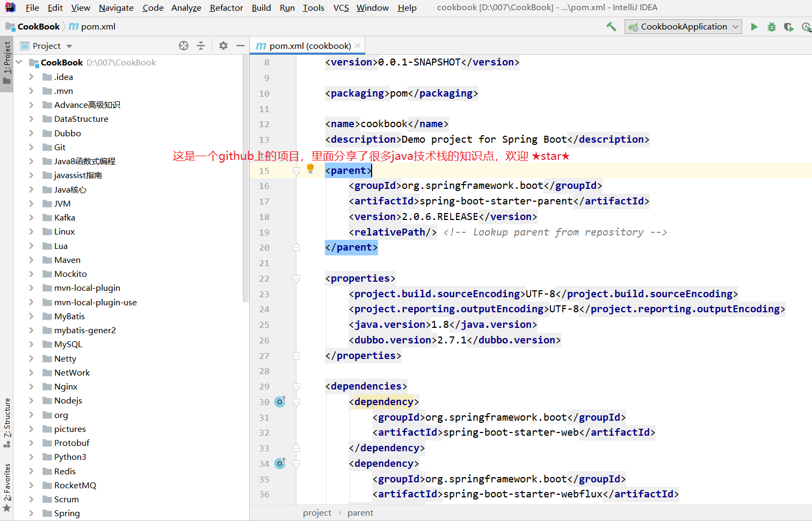Click the closing </parent> tag in editor
812x521 pixels.
pyautogui.click(x=351, y=247)
